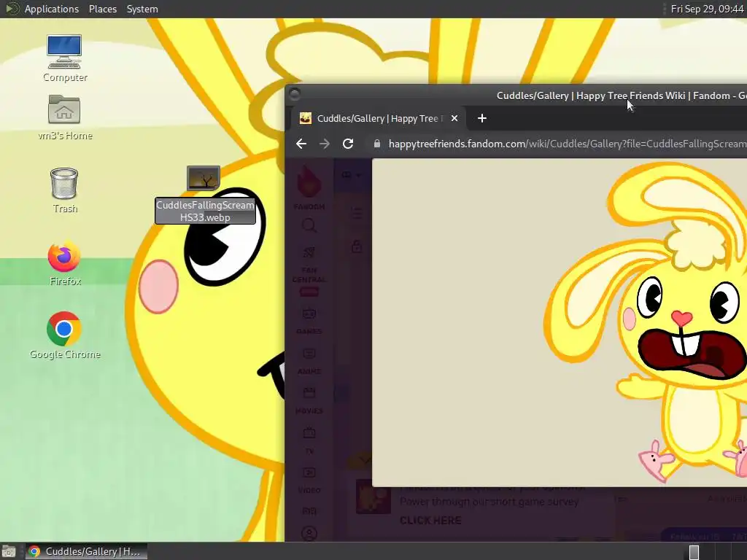Switch to the Cuddles/Gallery Chrome tab
The image size is (747, 560).
point(379,118)
